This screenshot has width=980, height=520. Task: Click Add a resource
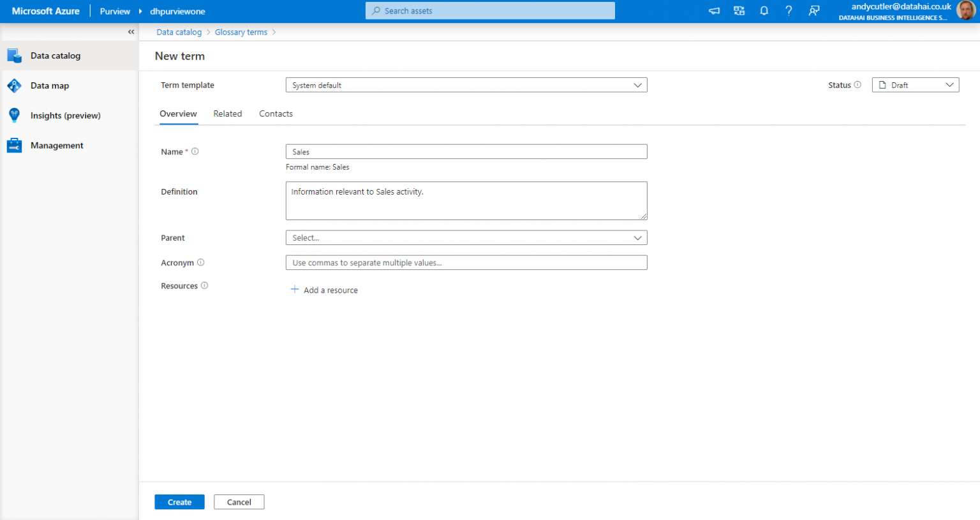pyautogui.click(x=324, y=290)
